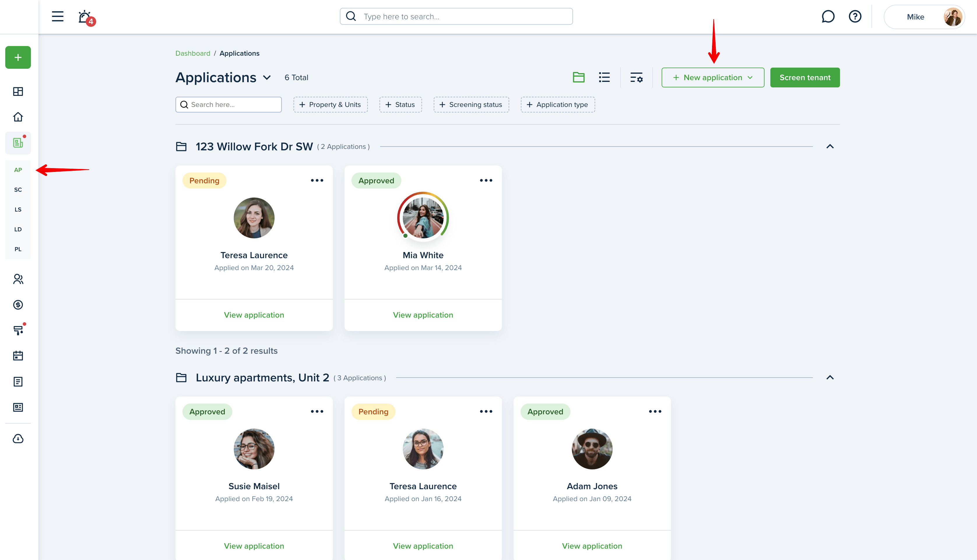Add a Screening status filter
This screenshot has height=560, width=977.
[x=471, y=105]
